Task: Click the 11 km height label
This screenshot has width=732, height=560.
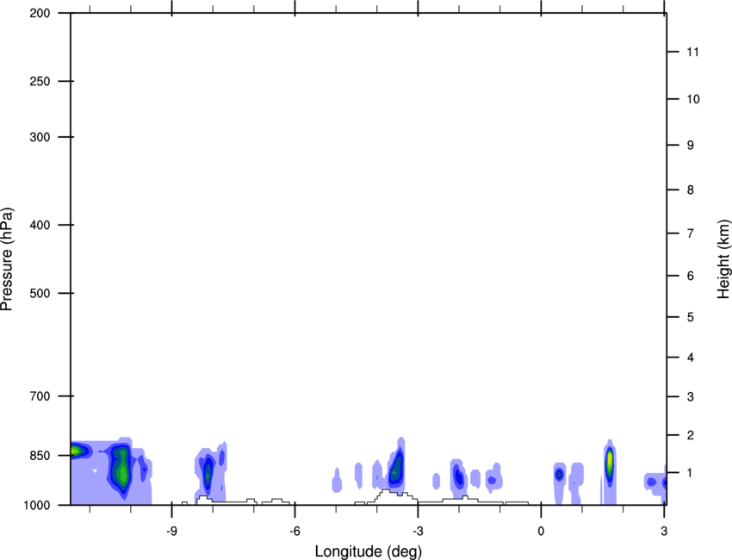Action: coord(692,52)
